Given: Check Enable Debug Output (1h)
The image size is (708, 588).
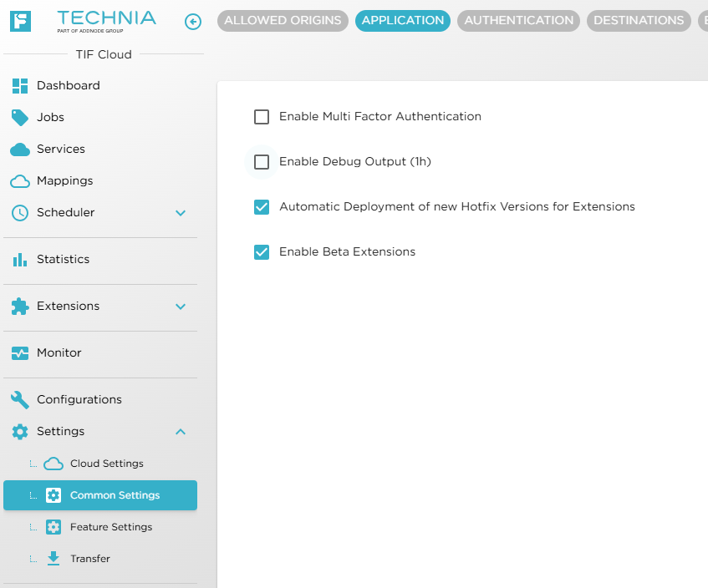Looking at the screenshot, I should pyautogui.click(x=262, y=161).
